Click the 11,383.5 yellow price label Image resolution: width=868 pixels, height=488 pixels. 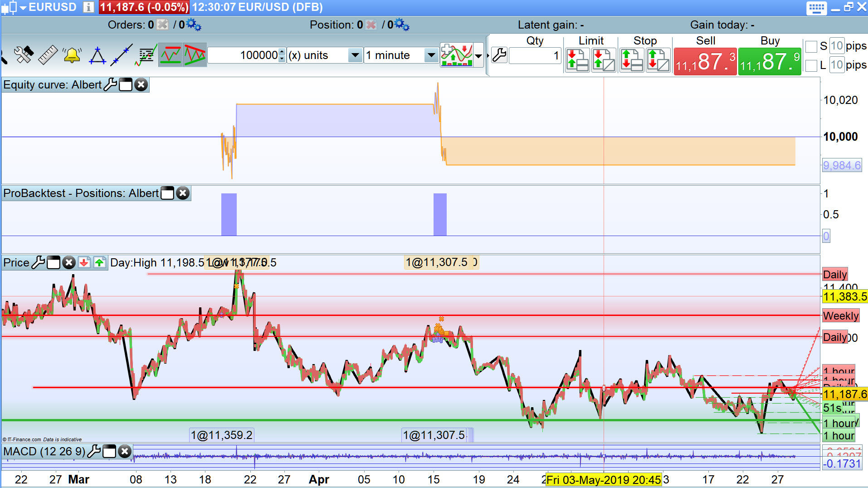point(845,297)
